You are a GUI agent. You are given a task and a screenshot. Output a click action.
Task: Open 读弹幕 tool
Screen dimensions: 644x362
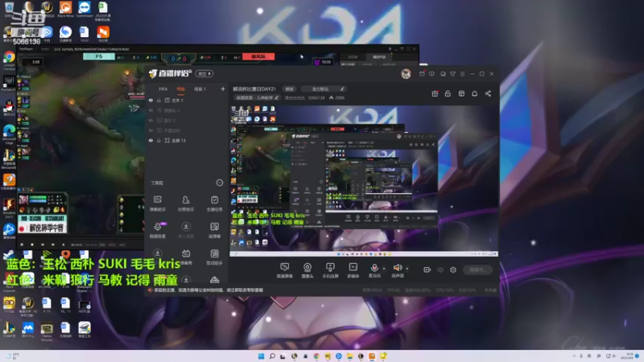coord(214,230)
